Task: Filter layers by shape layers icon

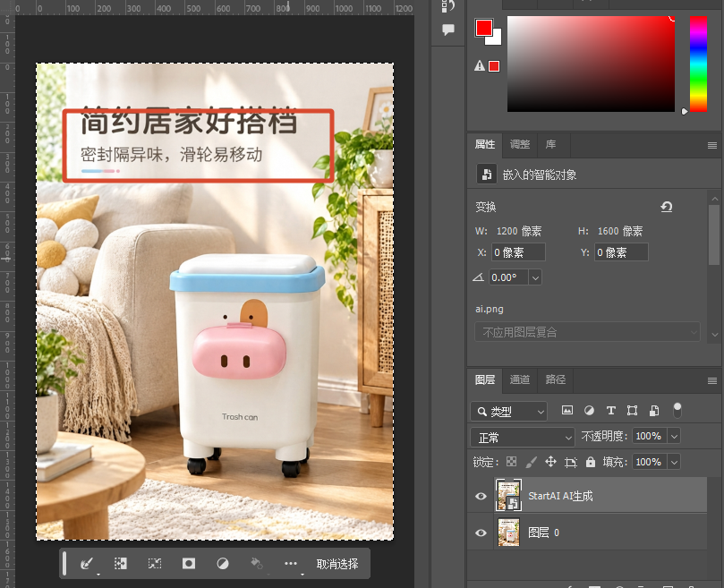Action: click(632, 410)
